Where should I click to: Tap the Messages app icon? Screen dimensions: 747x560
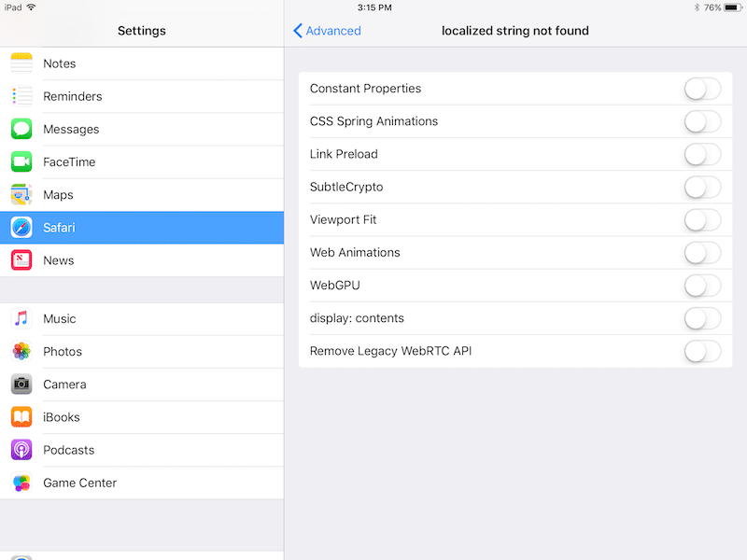[x=21, y=129]
